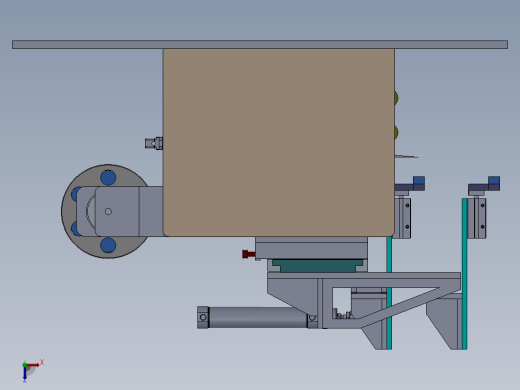Image resolution: width=520 pixels, height=390 pixels.
Task: Select the long flat top plate
Action: (x=260, y=44)
